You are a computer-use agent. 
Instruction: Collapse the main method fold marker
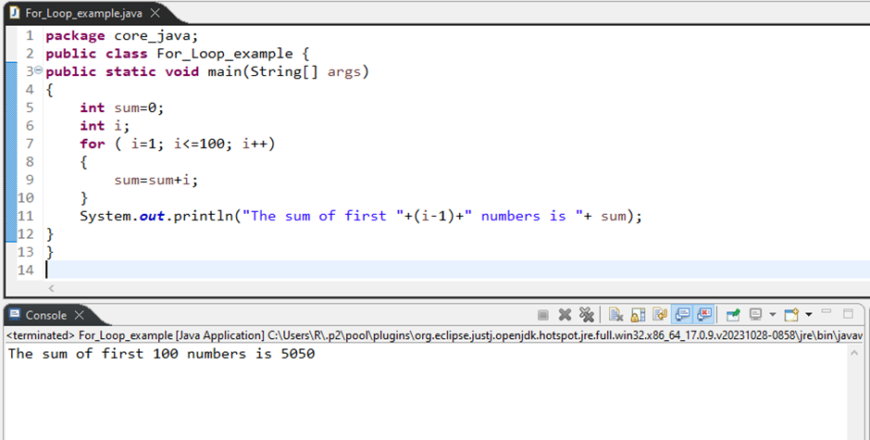pyautogui.click(x=37, y=72)
